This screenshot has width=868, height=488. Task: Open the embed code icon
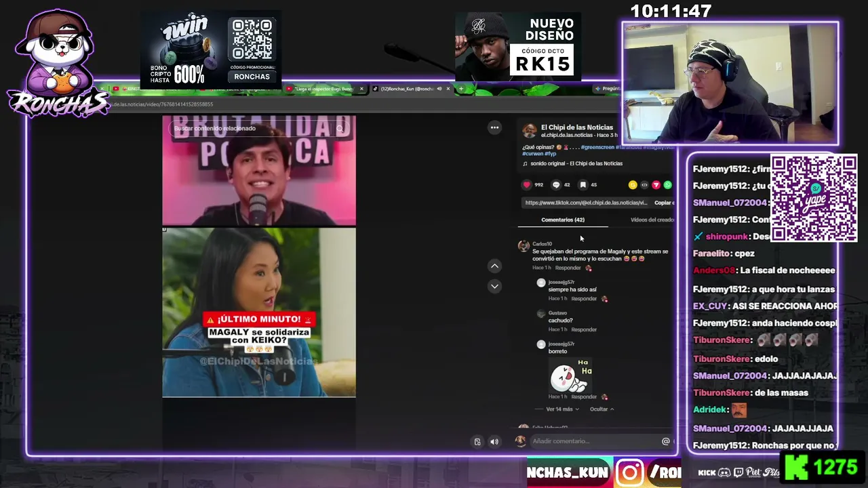point(644,184)
